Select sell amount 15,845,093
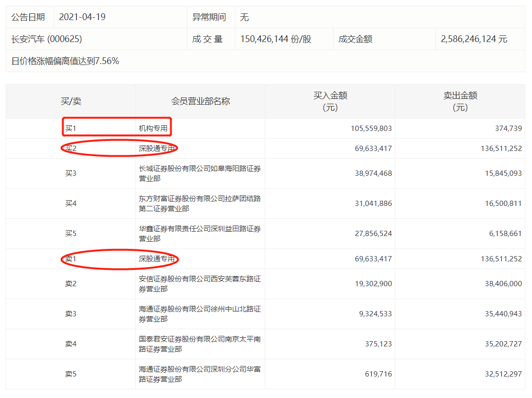The width and height of the screenshot is (532, 398). (503, 173)
